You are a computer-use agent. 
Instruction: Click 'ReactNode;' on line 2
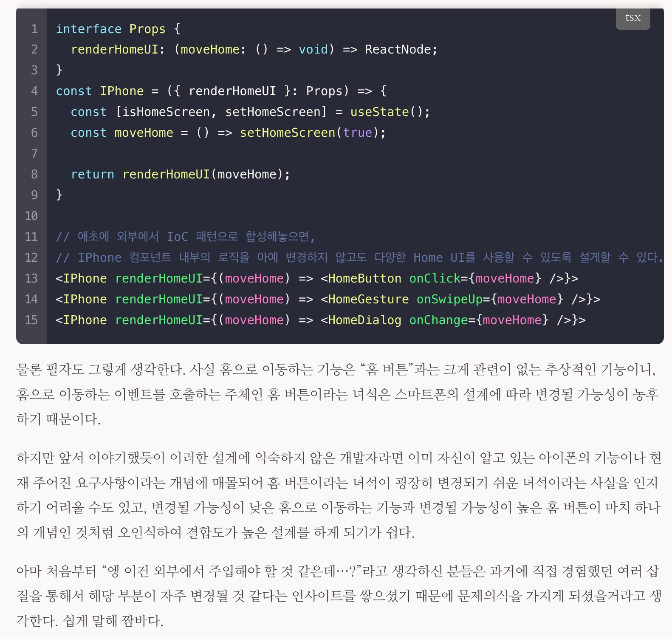tap(401, 49)
